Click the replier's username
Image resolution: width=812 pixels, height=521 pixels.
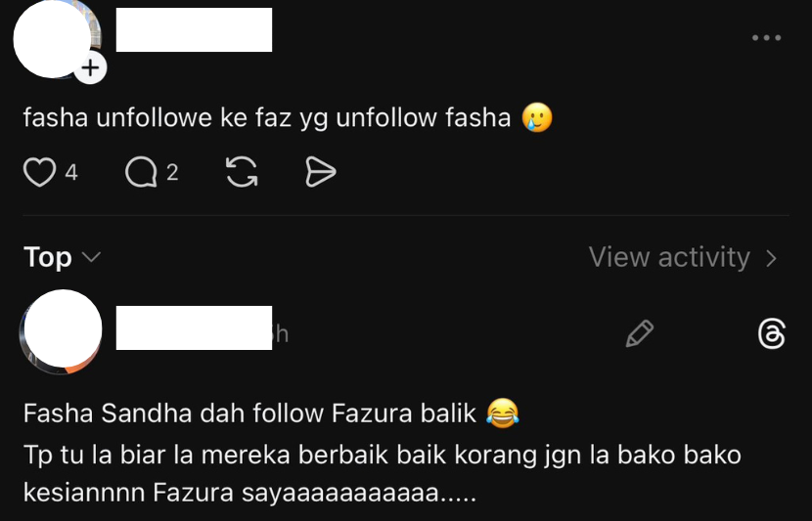(195, 327)
